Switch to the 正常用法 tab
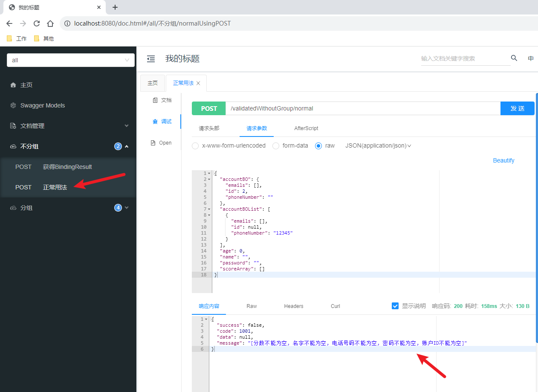This screenshot has width=538, height=392. 183,83
